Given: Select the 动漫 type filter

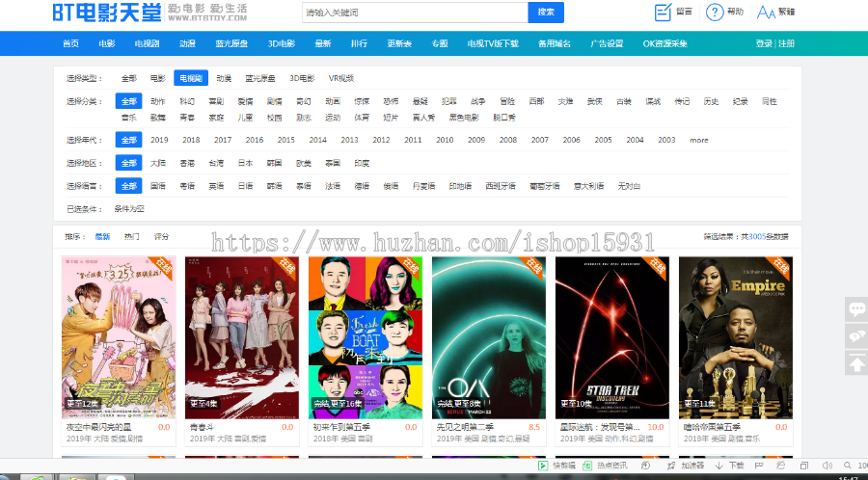Looking at the screenshot, I should 224,78.
